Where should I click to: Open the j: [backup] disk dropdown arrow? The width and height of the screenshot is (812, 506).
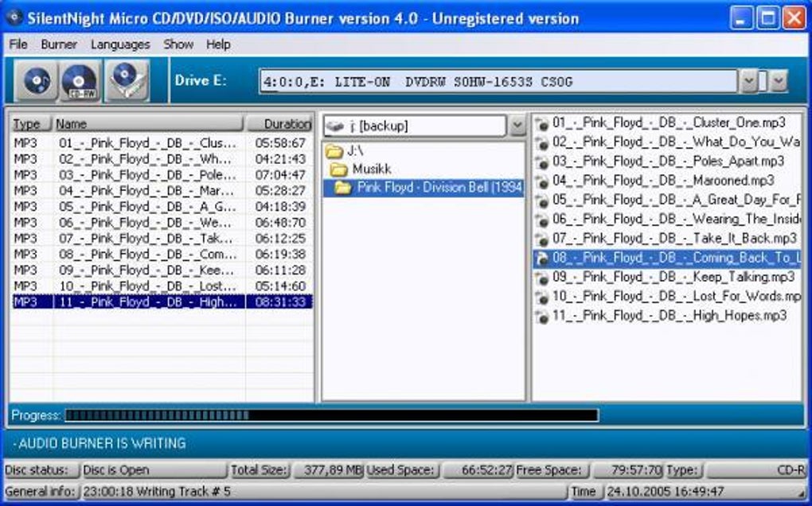[517, 126]
